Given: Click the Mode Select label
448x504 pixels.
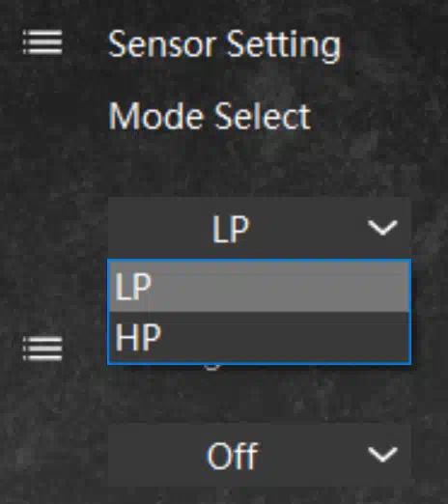Looking at the screenshot, I should click(210, 116).
